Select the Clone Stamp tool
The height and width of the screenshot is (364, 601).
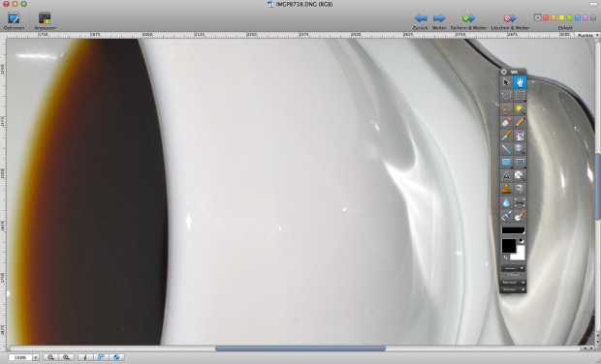coord(506,189)
